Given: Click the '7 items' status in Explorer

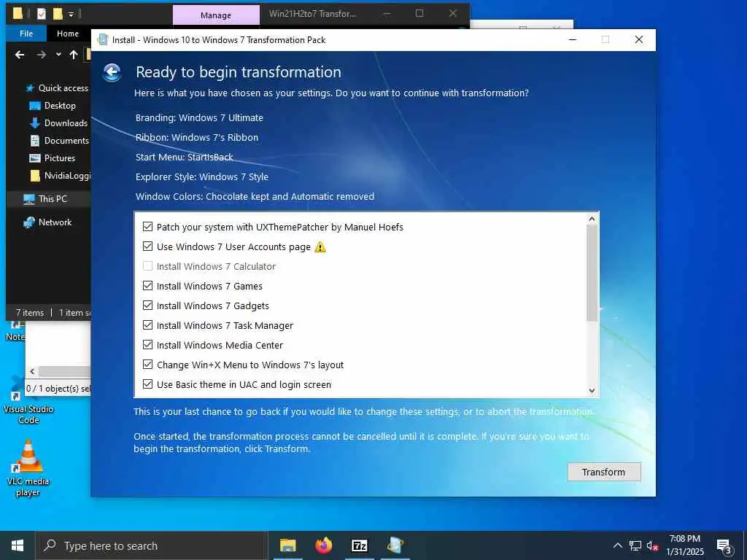Looking at the screenshot, I should (x=29, y=313).
